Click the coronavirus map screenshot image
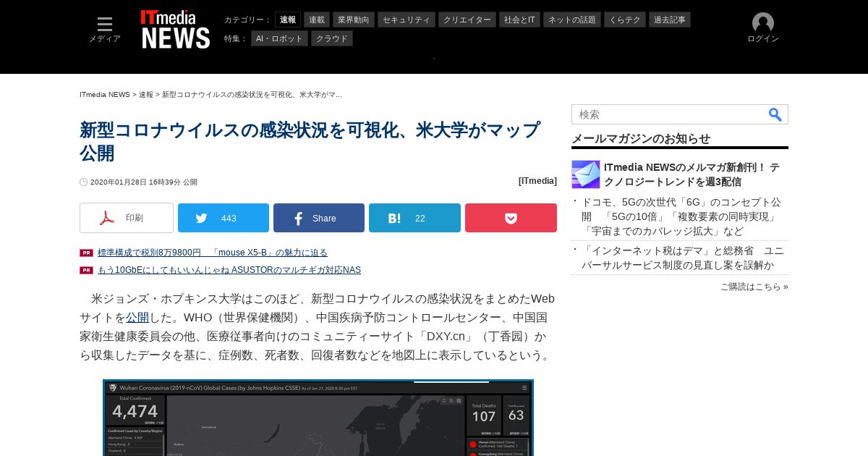Image resolution: width=868 pixels, height=456 pixels. (x=318, y=418)
